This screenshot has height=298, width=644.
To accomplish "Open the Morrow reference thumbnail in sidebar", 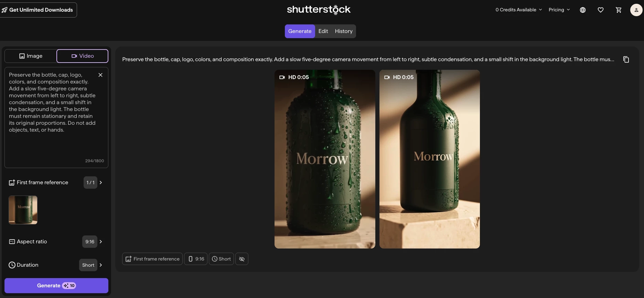I will click(23, 210).
